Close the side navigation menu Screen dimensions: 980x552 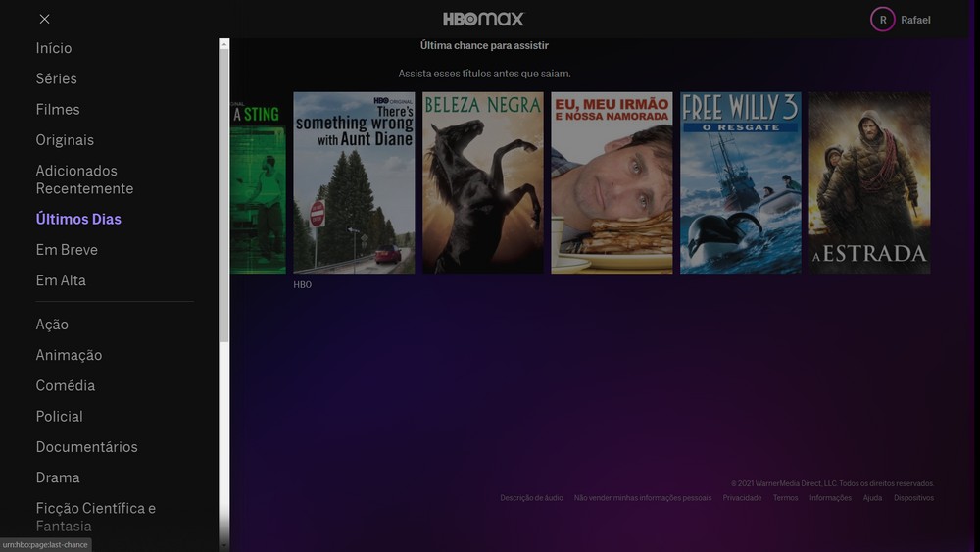click(44, 19)
